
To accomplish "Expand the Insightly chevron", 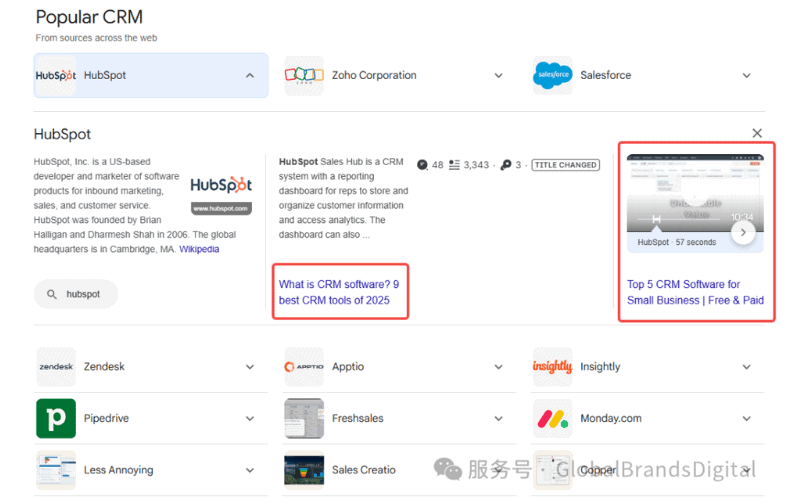I will (746, 367).
